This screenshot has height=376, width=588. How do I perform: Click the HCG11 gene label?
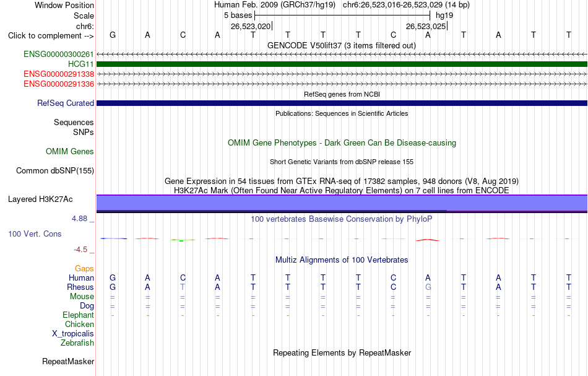tap(80, 64)
